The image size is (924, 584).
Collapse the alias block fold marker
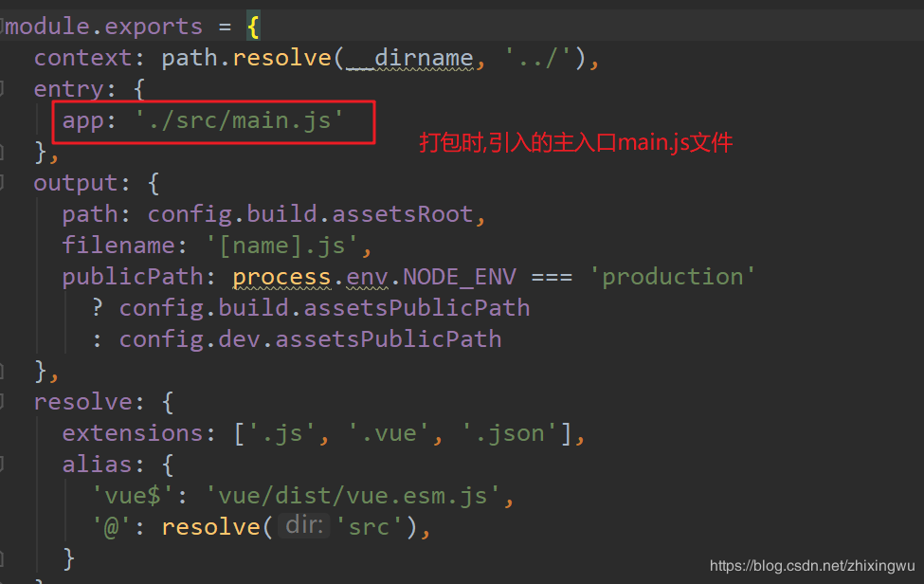pos(2,465)
